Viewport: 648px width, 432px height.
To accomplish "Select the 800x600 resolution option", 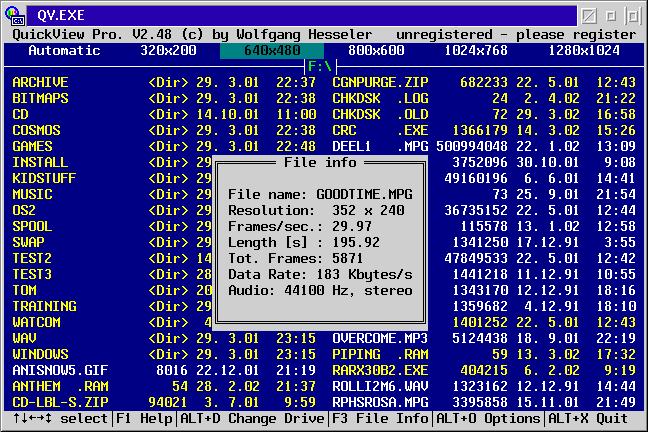I will click(376, 50).
